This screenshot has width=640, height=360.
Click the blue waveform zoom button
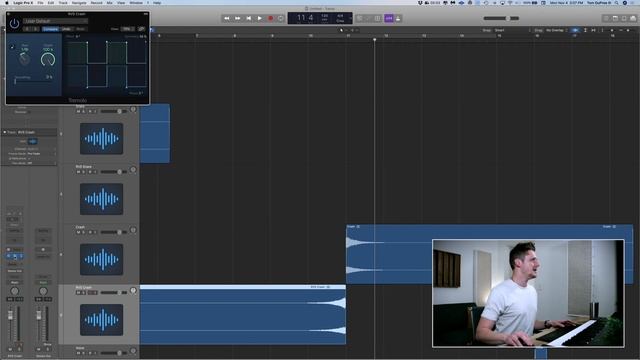(575, 30)
